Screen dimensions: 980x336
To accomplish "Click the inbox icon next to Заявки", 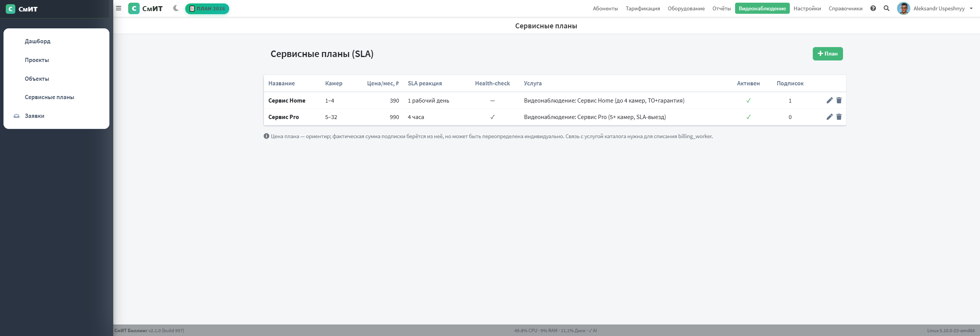I will tap(16, 116).
